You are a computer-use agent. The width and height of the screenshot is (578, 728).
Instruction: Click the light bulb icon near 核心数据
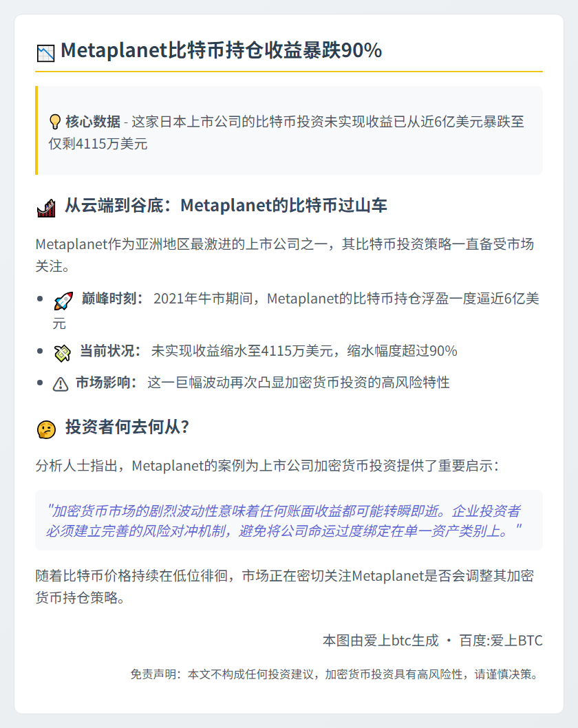pyautogui.click(x=55, y=122)
